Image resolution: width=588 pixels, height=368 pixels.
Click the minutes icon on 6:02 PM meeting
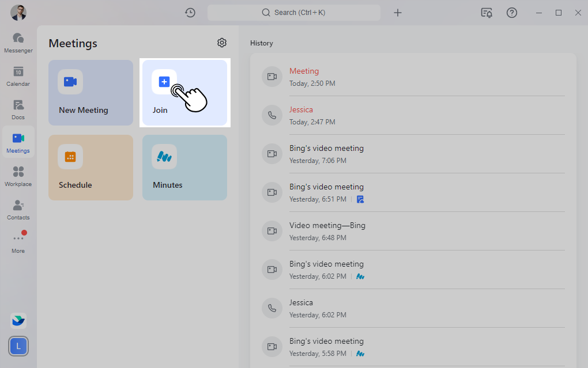(360, 276)
